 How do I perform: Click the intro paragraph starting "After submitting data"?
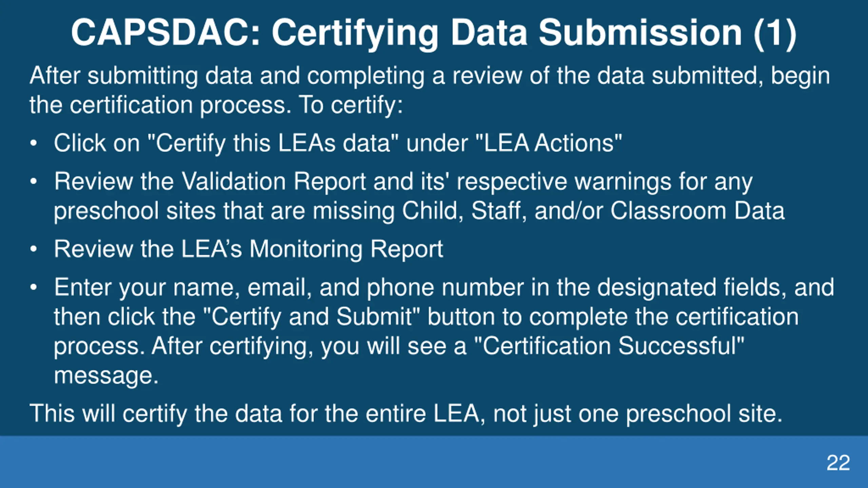pos(430,90)
